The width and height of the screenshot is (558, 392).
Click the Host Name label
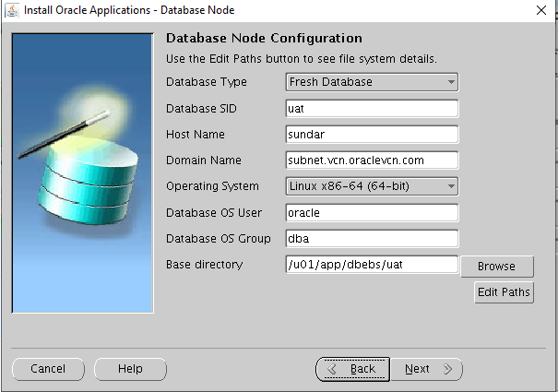click(196, 135)
